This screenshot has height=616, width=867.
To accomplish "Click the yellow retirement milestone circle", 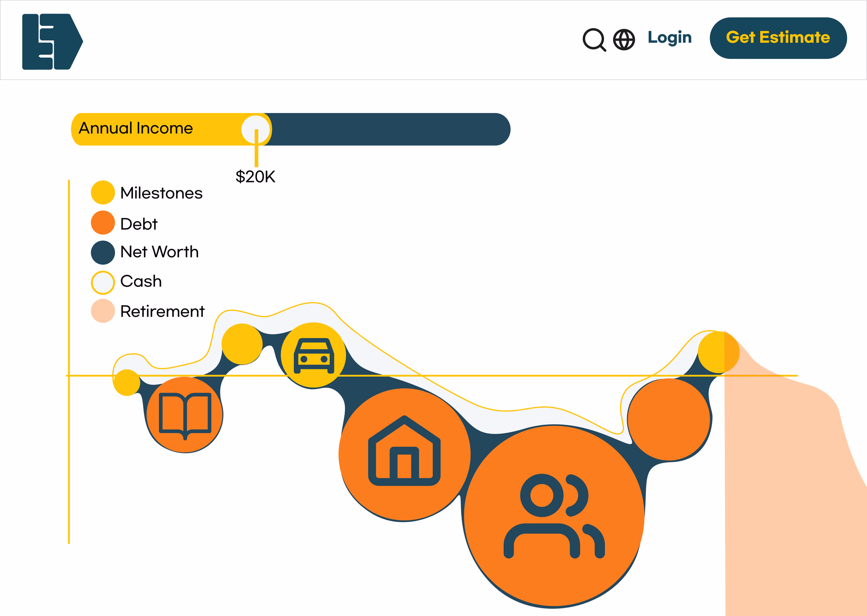I will pos(718,352).
